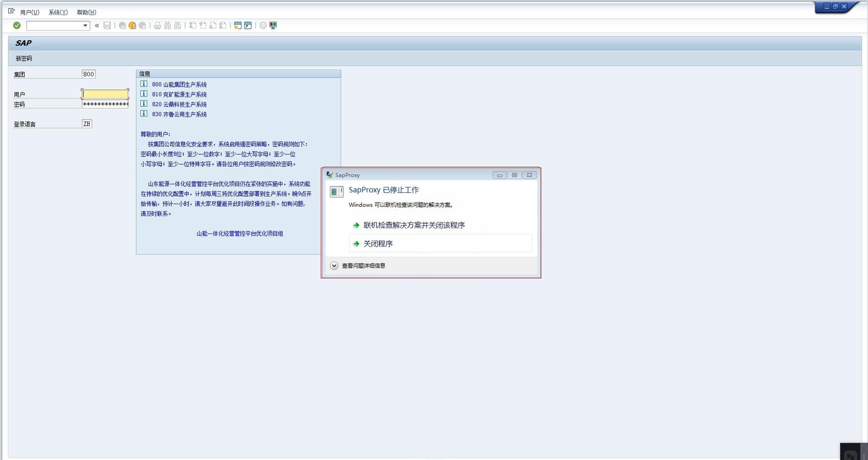The width and height of the screenshot is (868, 460).
Task: Click 关闭程序 in the SapProxy dialog
Action: tap(378, 244)
